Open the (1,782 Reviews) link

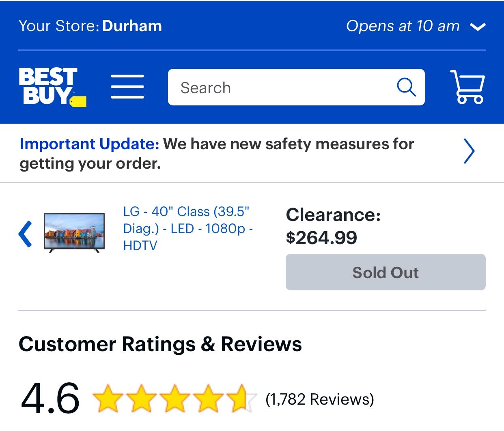[319, 399]
